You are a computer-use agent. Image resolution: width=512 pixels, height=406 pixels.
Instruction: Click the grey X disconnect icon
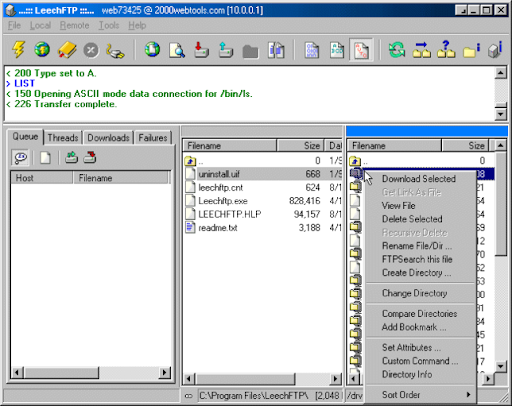tap(91, 50)
